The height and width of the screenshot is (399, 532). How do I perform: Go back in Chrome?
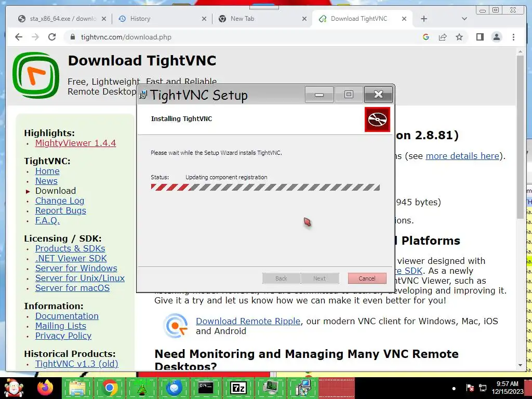(19, 37)
